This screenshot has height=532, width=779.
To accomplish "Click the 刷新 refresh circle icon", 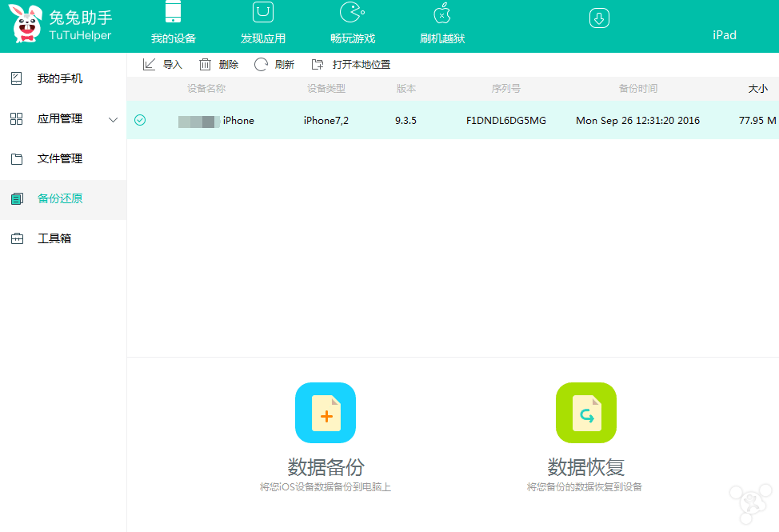I will (261, 65).
